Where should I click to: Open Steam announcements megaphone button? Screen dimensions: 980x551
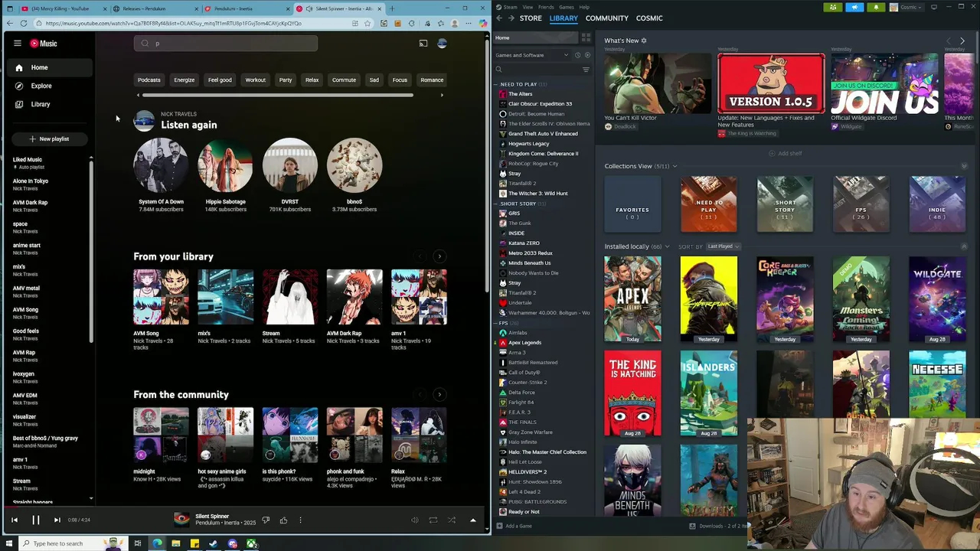click(x=854, y=7)
